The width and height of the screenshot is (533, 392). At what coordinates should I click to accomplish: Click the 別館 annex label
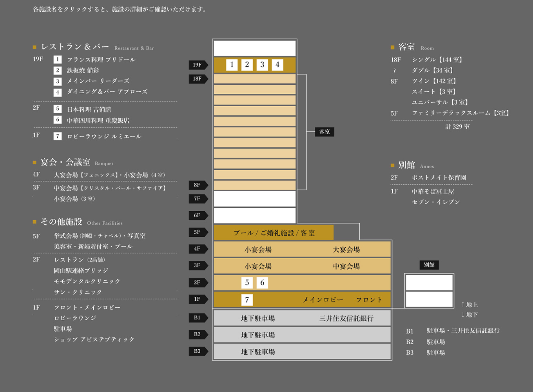pos(429,265)
